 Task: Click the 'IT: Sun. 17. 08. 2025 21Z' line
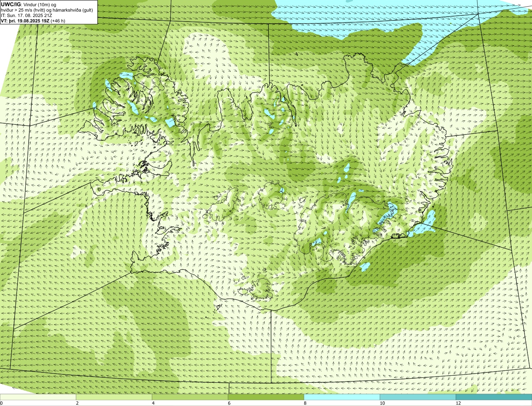27,15
